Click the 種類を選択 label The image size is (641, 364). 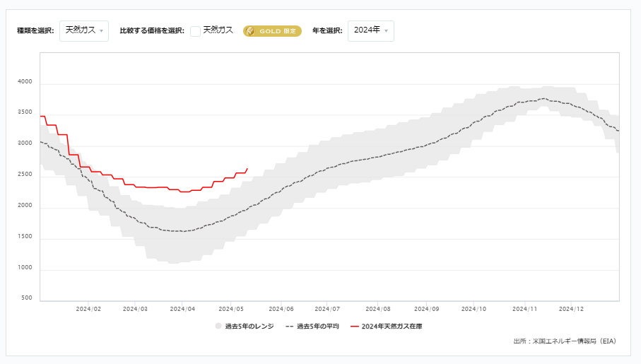point(35,31)
